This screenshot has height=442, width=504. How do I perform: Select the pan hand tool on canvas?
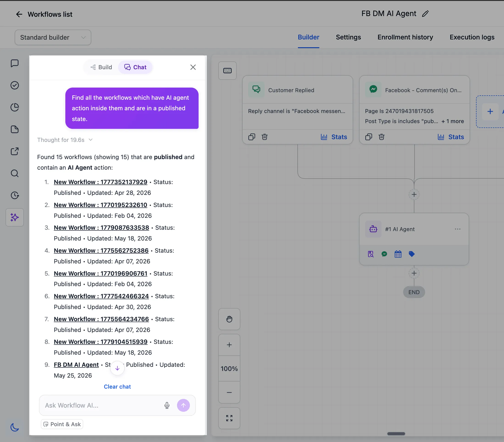(x=229, y=319)
